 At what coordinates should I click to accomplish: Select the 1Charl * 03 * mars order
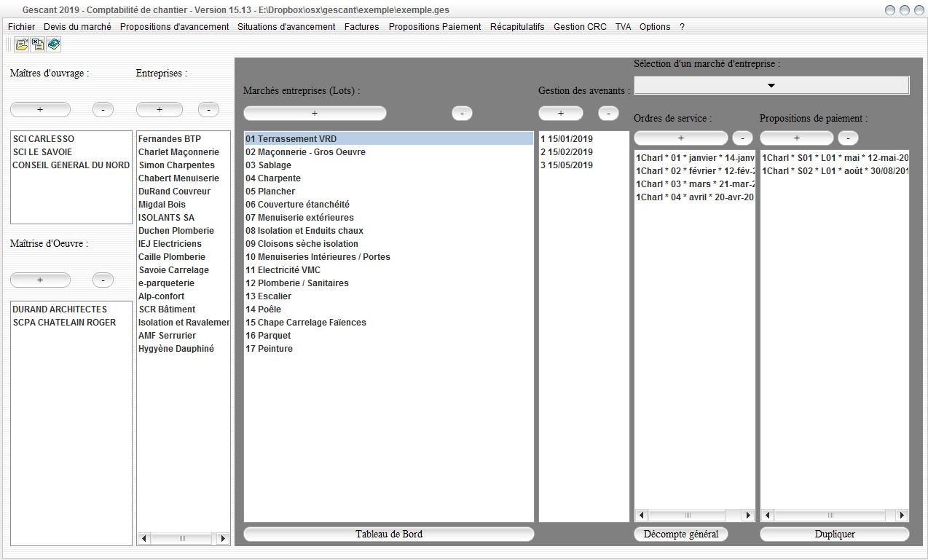(695, 184)
